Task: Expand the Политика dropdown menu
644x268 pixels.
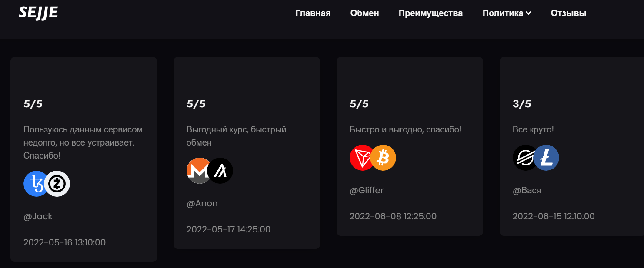Action: click(507, 13)
